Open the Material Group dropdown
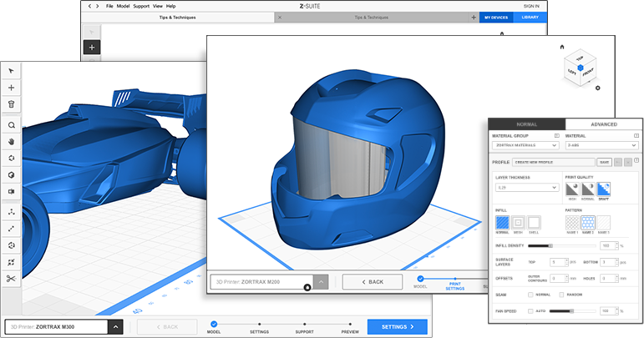The width and height of the screenshot is (644, 338). pos(524,145)
